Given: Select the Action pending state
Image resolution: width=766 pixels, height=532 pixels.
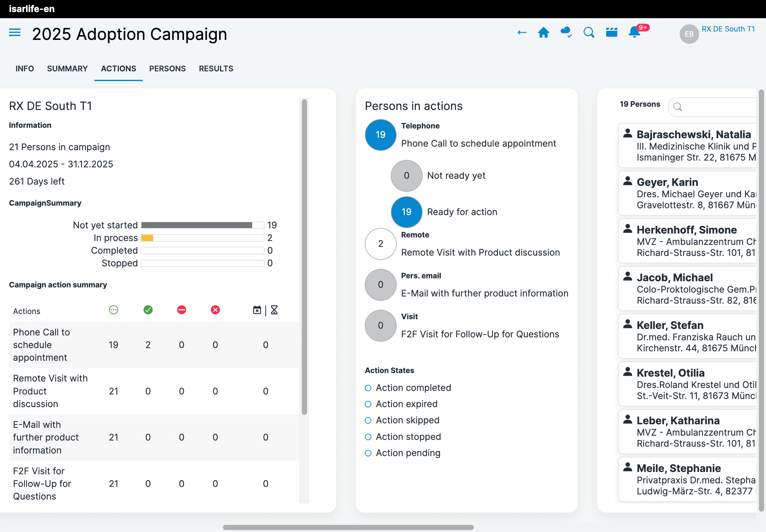Looking at the screenshot, I should point(368,453).
